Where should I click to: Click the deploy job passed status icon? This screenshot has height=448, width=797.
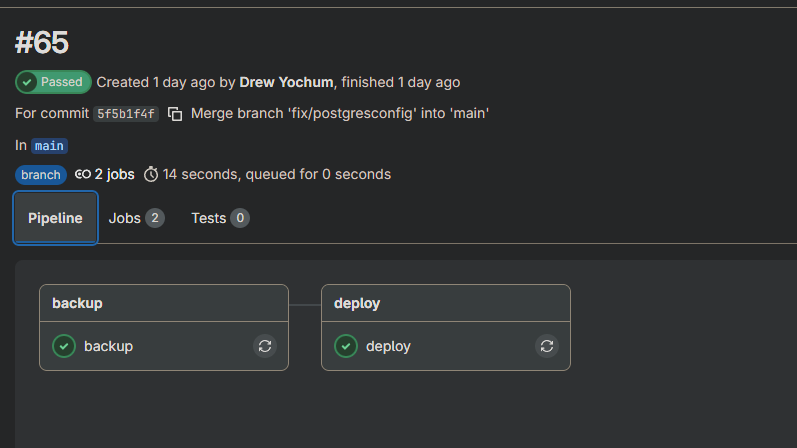coord(346,346)
